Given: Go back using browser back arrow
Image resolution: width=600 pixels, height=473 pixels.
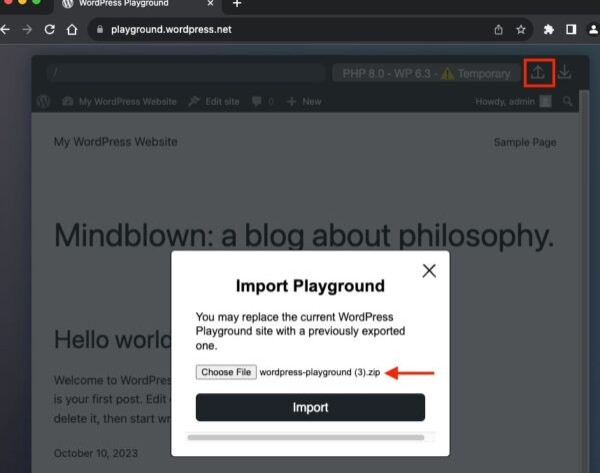Looking at the screenshot, I should tap(5, 29).
